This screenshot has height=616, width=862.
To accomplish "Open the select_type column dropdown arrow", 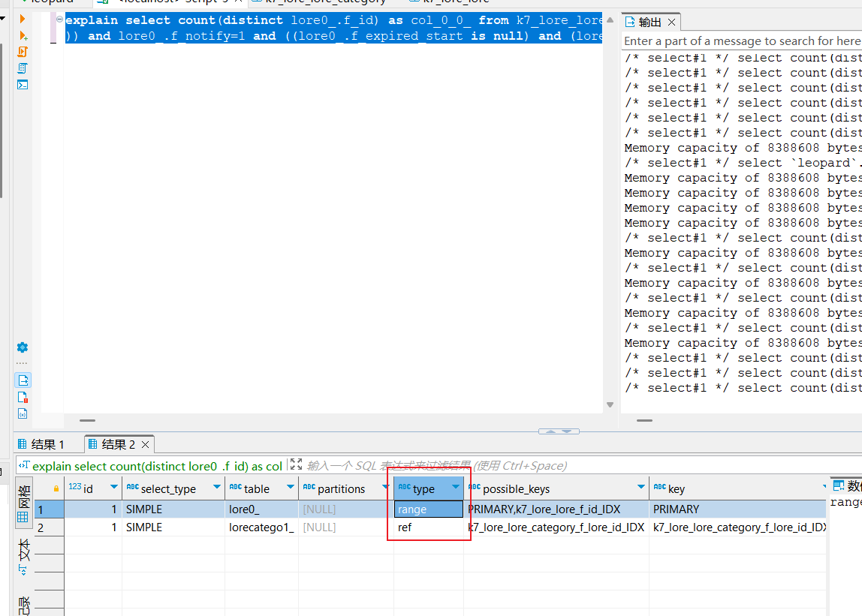I will (x=217, y=488).
